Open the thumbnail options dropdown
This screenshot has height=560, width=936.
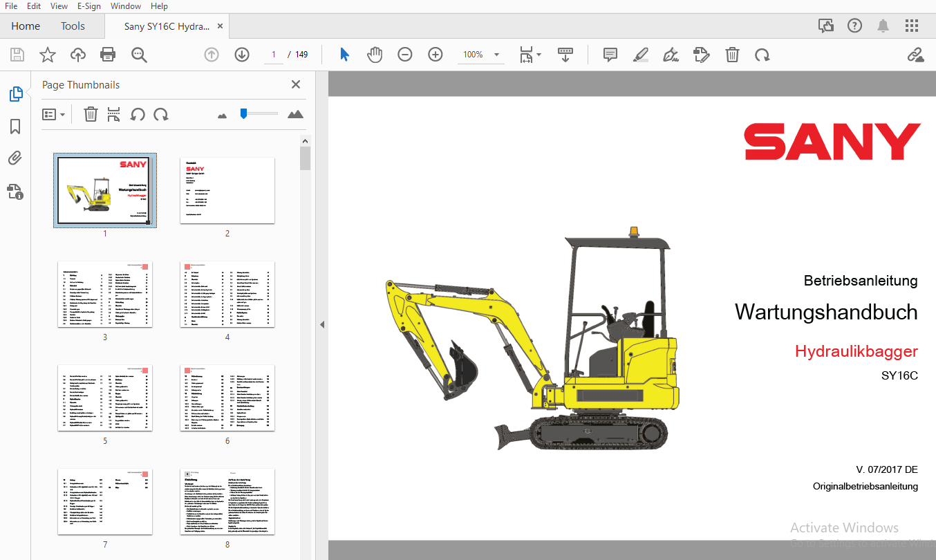pos(54,114)
